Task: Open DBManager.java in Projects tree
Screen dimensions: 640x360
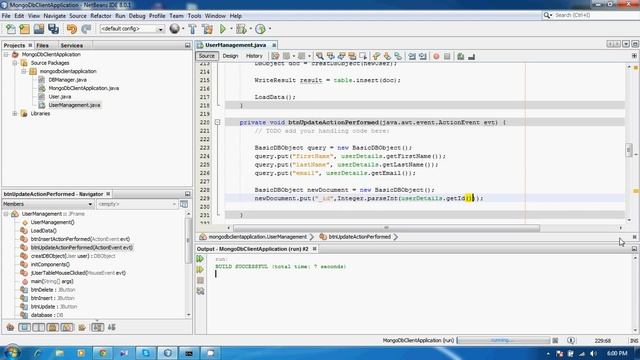Action: 67,80
